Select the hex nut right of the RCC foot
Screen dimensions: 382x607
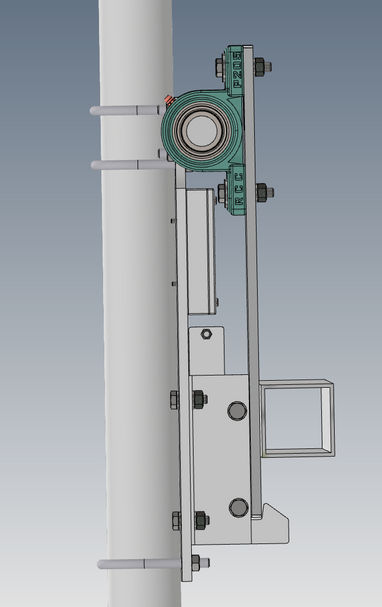point(264,192)
